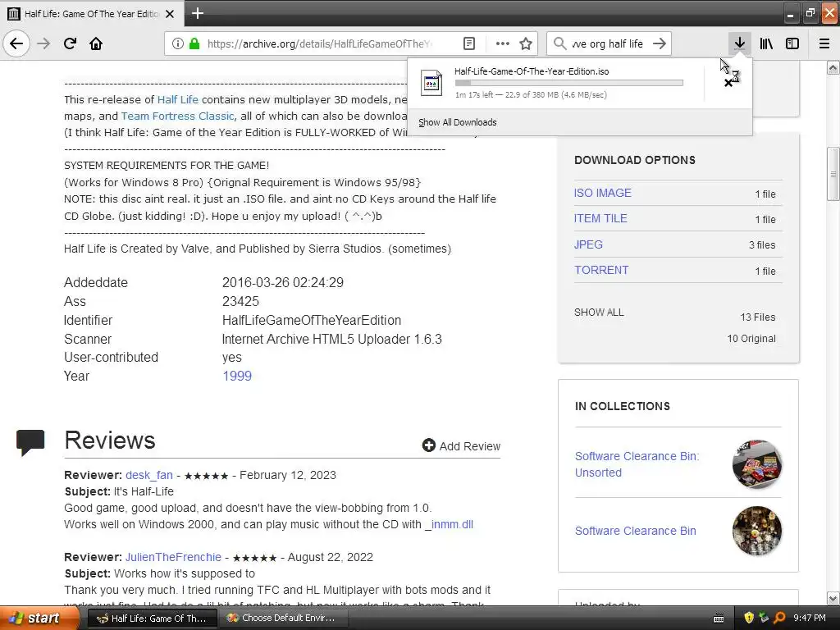Click the page scroll up arrow
The width and height of the screenshot is (840, 630).
(x=833, y=67)
